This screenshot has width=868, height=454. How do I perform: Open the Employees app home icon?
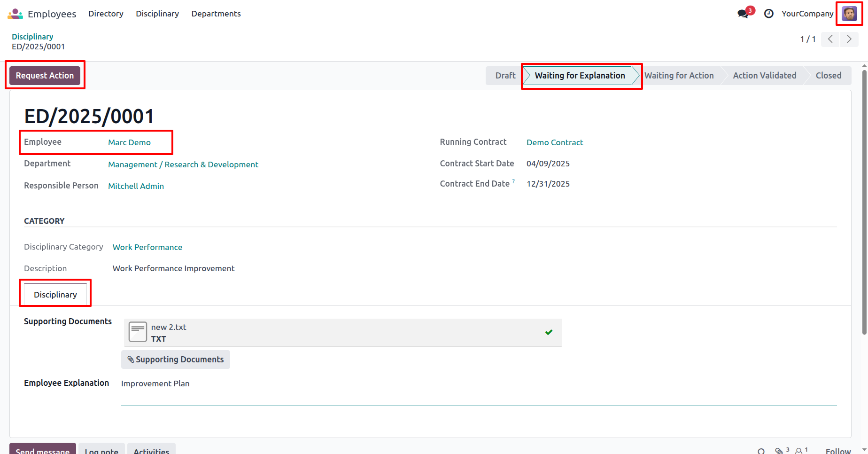[15, 14]
